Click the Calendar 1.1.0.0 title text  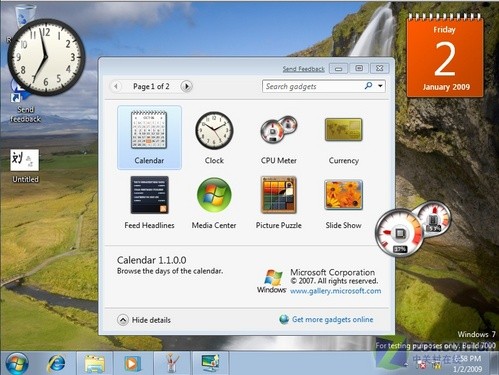pos(151,260)
